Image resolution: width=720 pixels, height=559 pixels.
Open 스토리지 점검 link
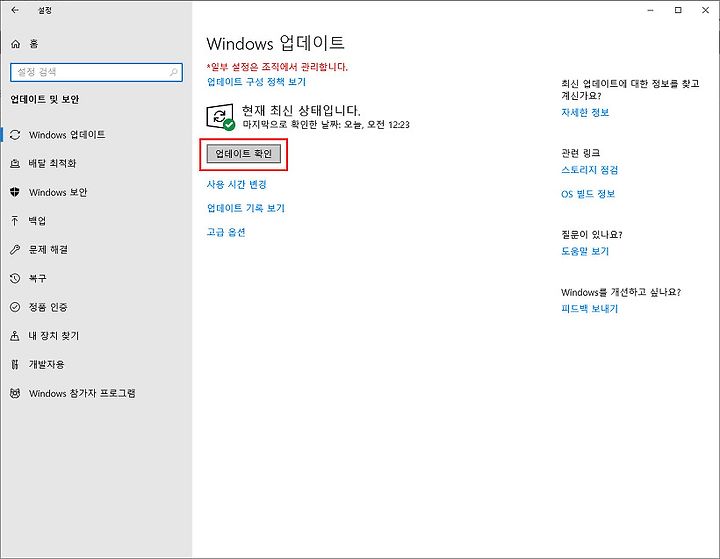point(590,170)
